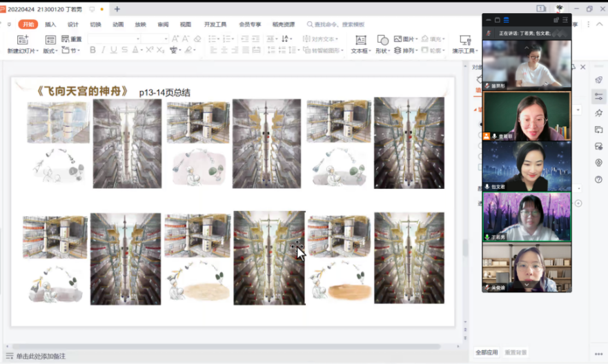Screen dimensions: 608x364
Task: Open a new document tab with +
Action: pos(117,9)
